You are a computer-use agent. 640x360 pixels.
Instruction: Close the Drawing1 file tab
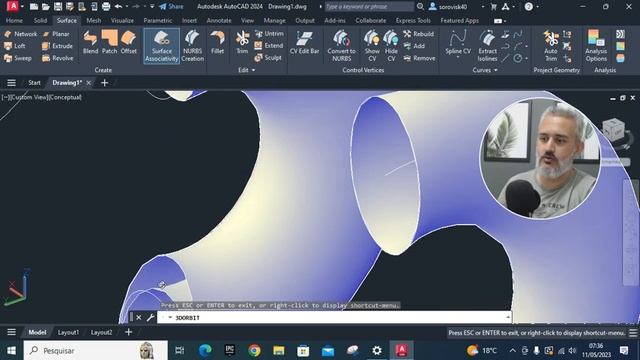tap(89, 83)
